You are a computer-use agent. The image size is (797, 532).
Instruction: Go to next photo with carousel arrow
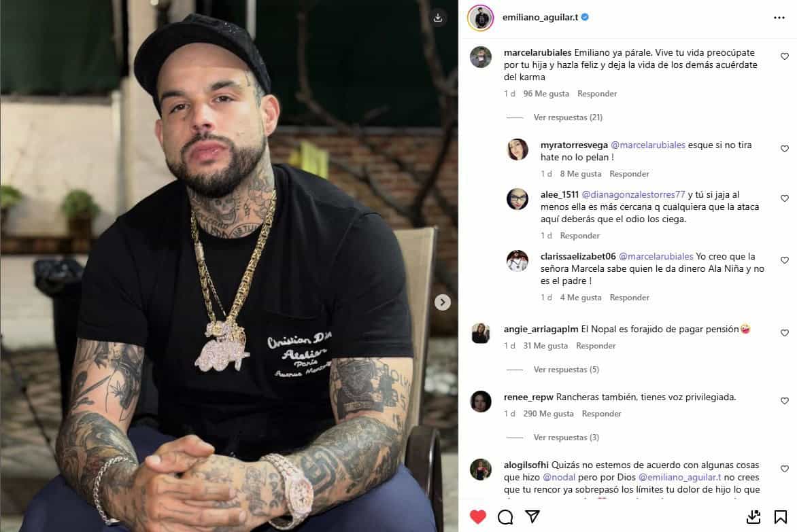442,302
